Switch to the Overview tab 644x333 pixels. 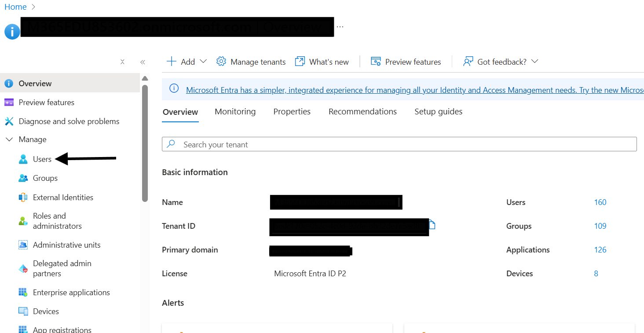180,112
